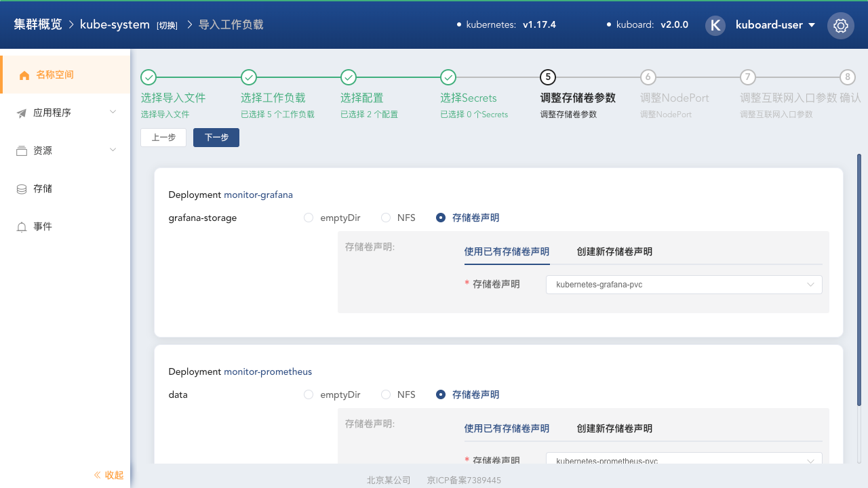
Task: Click the completed checkmark for step 选择Secrets
Action: [448, 77]
